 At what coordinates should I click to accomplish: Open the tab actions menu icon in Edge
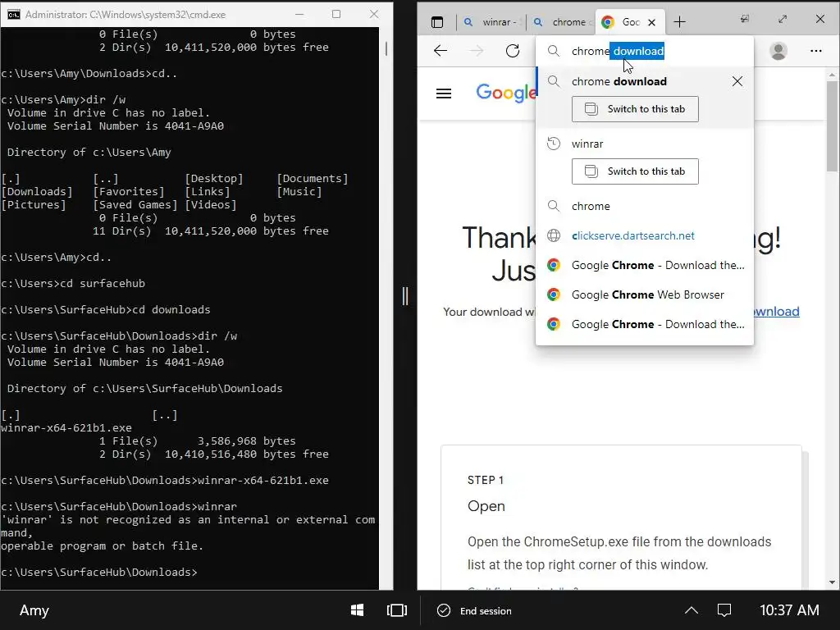pos(437,22)
